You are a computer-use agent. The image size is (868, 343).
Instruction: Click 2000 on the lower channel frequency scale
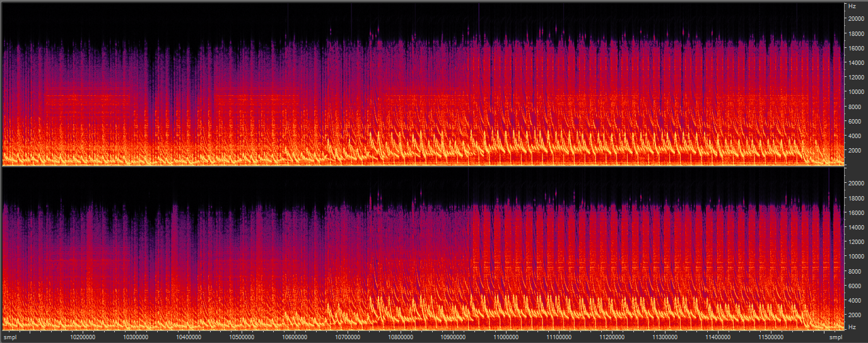(x=855, y=315)
